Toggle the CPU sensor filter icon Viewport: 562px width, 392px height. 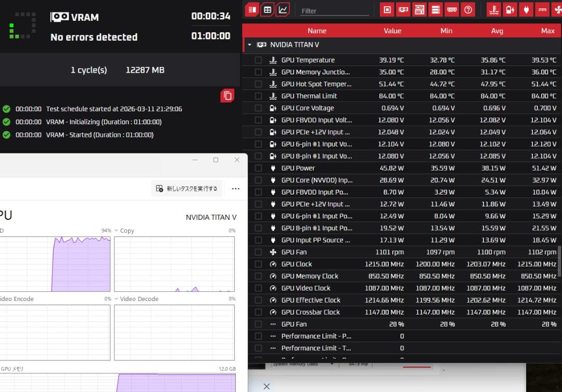[387, 10]
